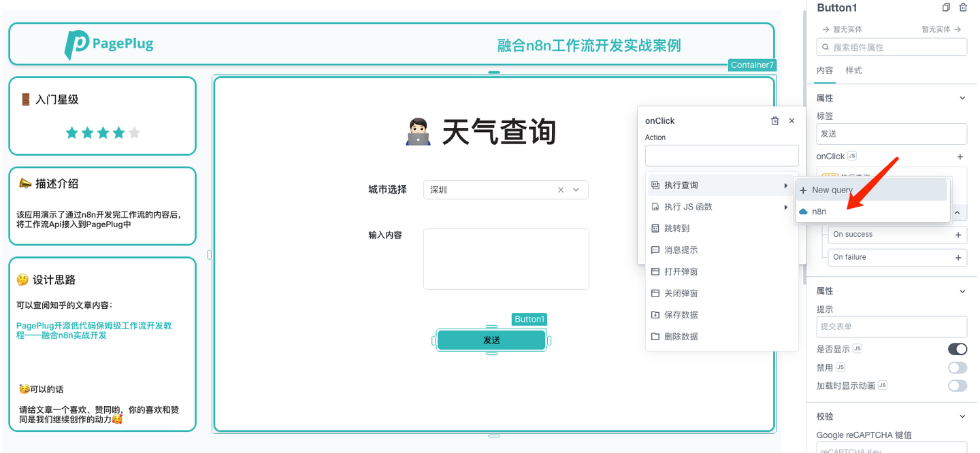Clear the selected city 深圳 with X
This screenshot has height=453, width=980.
[x=561, y=190]
